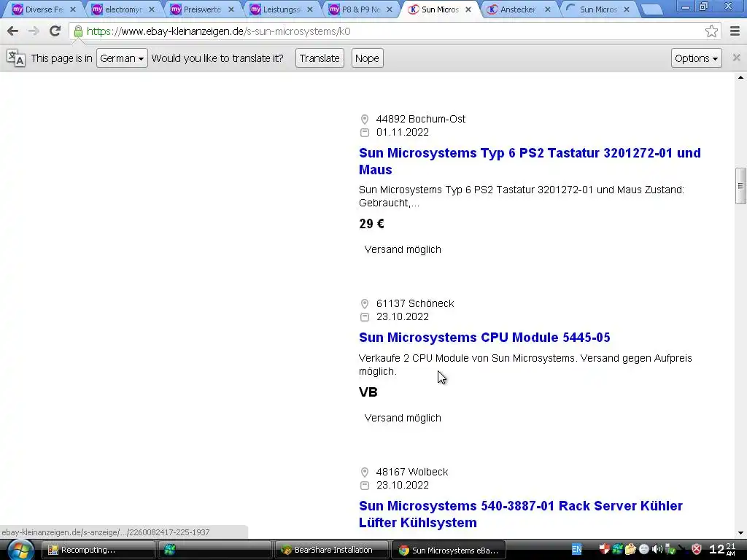The height and width of the screenshot is (560, 747).
Task: Click the translate icon in the infobar
Action: pos(16,58)
